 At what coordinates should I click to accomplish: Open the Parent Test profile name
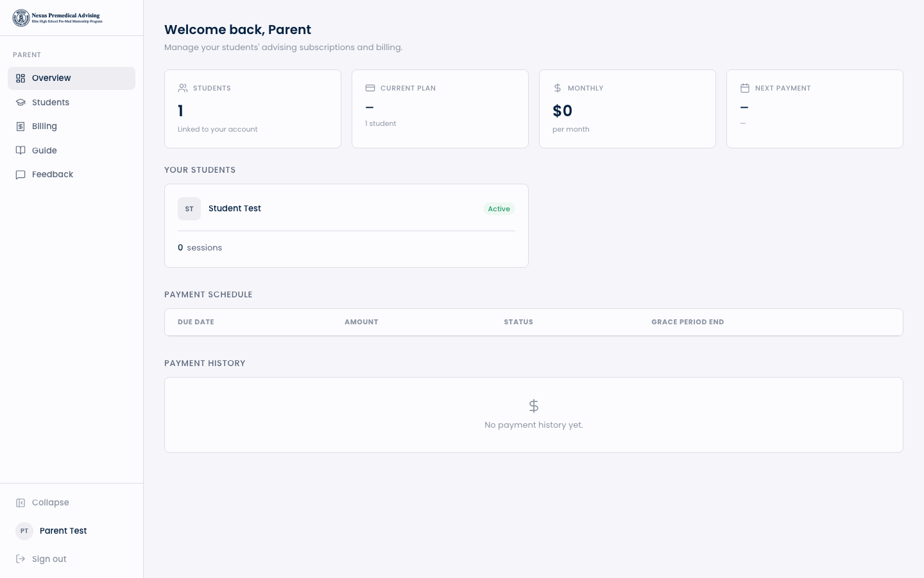tap(63, 531)
